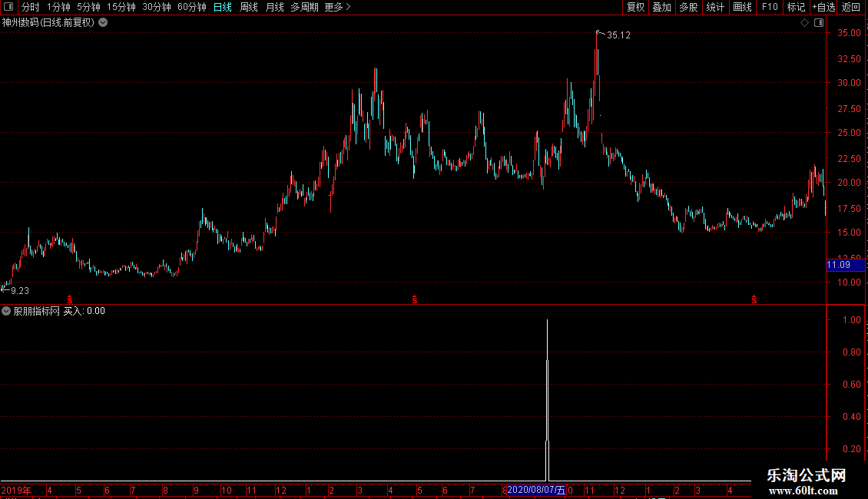This screenshot has height=499, width=868.
Task: Click the 35.12 high price label
Action: click(618, 35)
